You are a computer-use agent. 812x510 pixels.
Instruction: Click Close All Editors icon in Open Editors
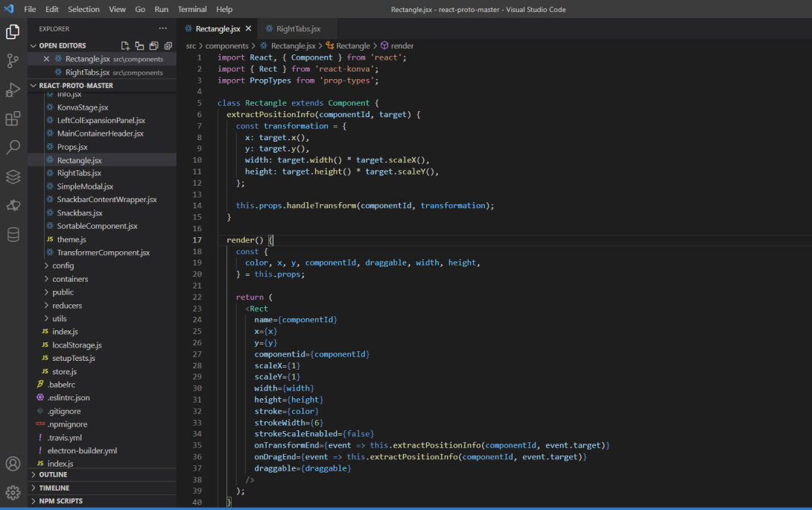point(168,45)
